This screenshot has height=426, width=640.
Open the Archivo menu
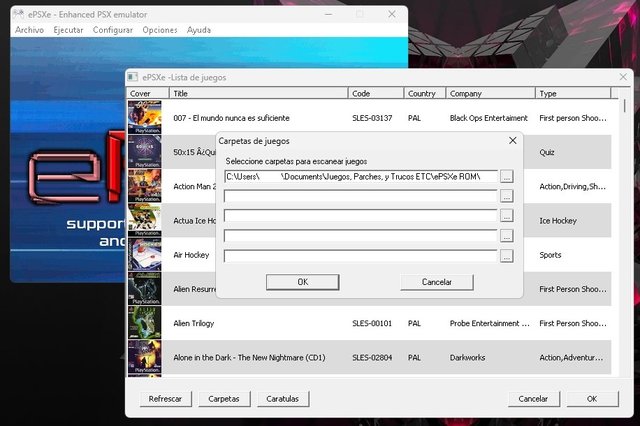(29, 30)
